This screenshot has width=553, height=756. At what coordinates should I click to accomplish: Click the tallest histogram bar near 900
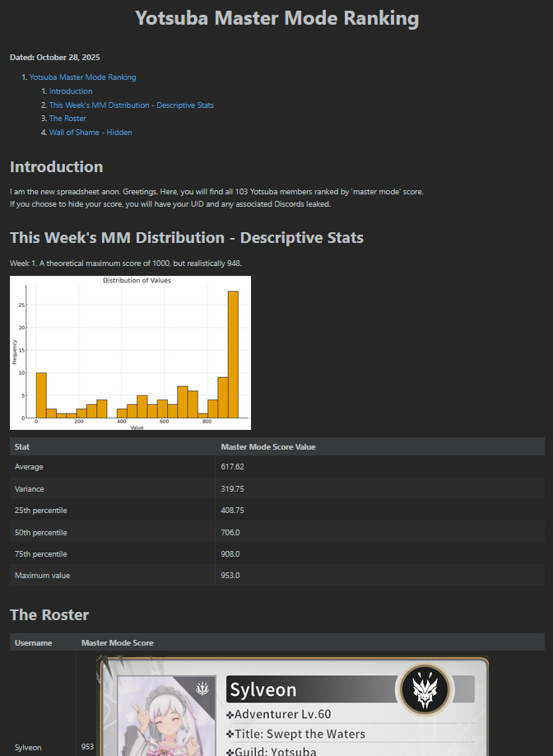[x=233, y=354]
